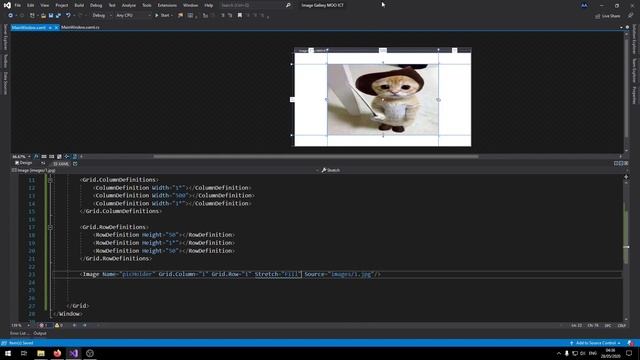Viewport: 640px width, 360px height.
Task: Open the Toolbox side panel tab
Action: click(x=5, y=61)
